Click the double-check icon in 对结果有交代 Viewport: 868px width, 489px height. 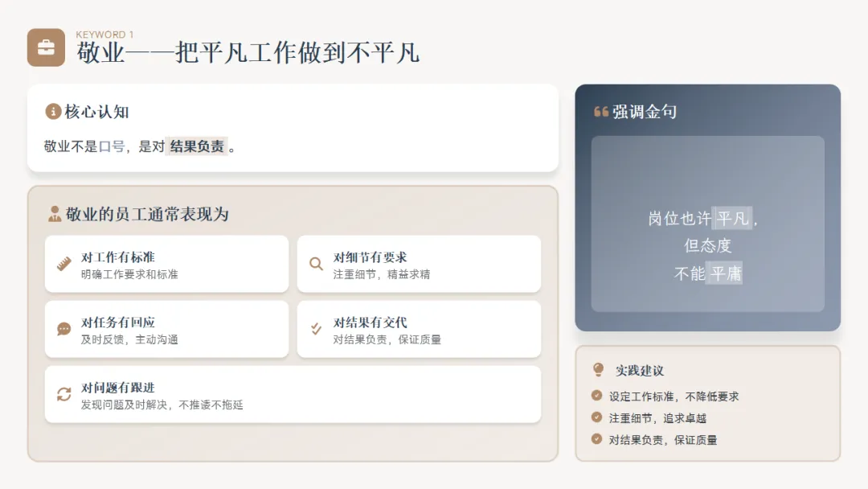point(316,329)
